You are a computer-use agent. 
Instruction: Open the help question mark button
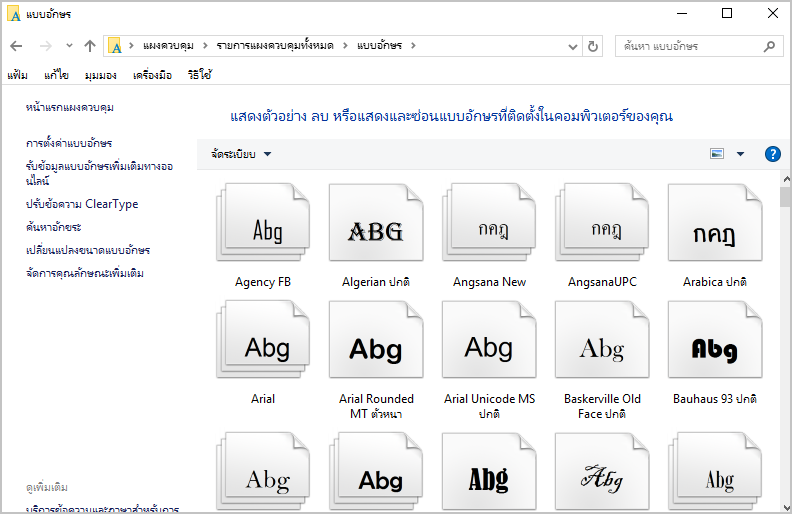(773, 154)
